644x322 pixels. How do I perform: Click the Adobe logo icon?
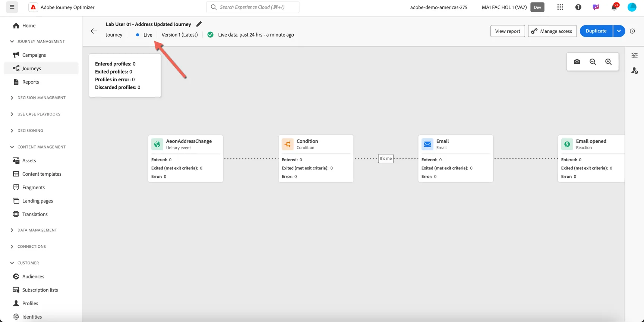[33, 7]
